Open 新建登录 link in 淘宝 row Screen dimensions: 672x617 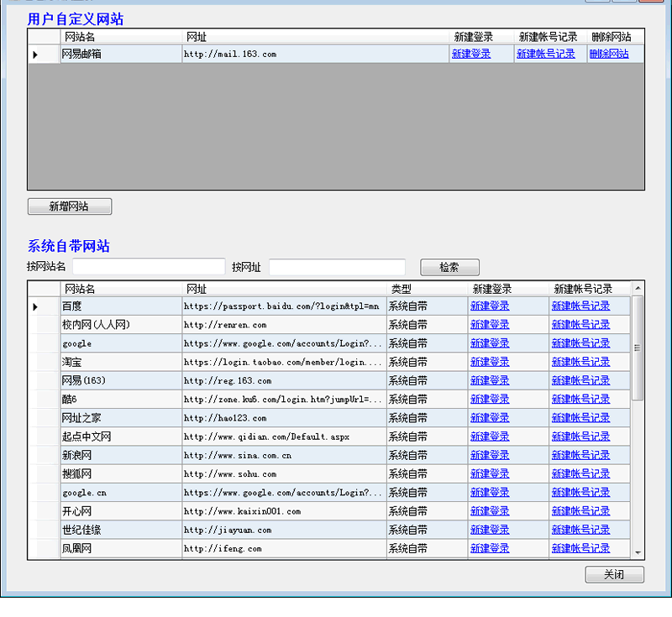click(x=490, y=362)
